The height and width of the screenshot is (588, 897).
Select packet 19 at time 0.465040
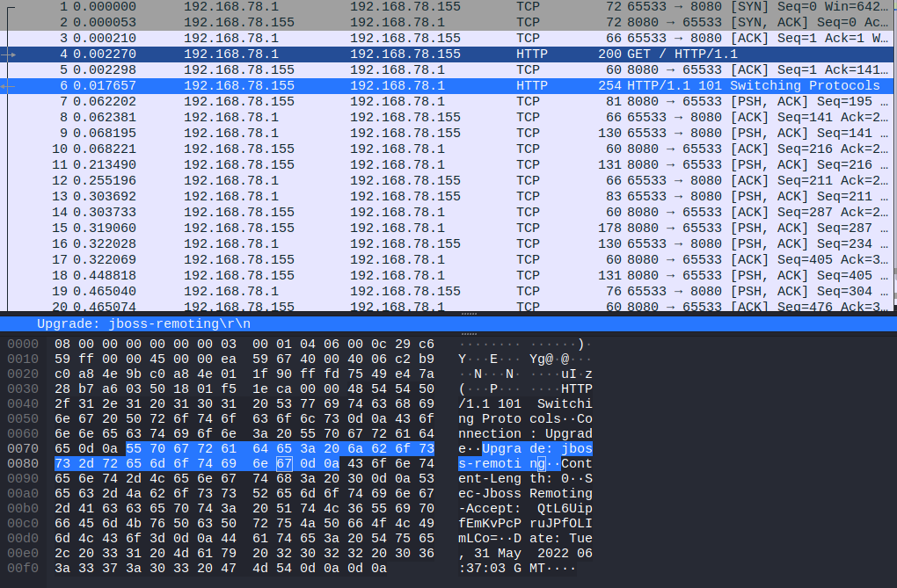440,291
